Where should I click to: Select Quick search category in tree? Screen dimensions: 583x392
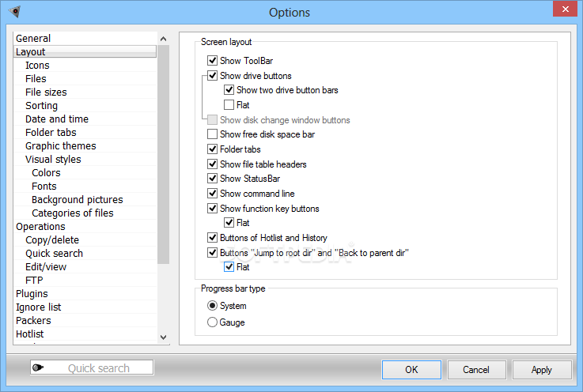[x=85, y=253]
